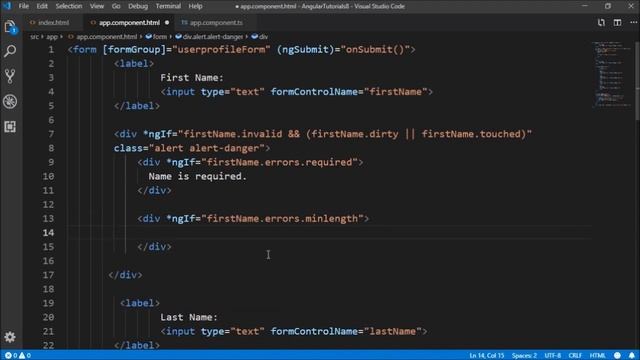Viewport: 640px width, 360px height.
Task: Click formControlName "lastName" value
Action: (393, 331)
